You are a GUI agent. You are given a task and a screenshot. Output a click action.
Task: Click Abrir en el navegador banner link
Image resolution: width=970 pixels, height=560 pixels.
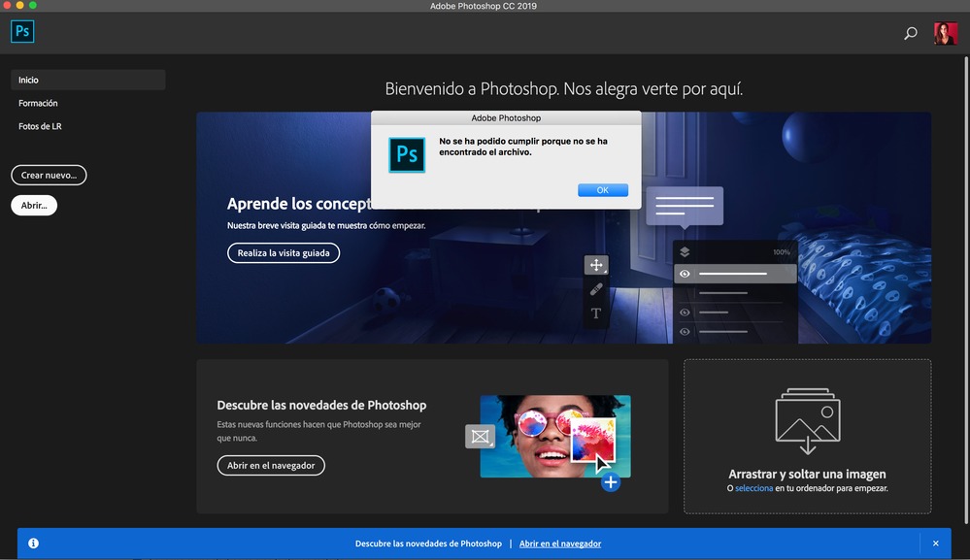pos(560,544)
